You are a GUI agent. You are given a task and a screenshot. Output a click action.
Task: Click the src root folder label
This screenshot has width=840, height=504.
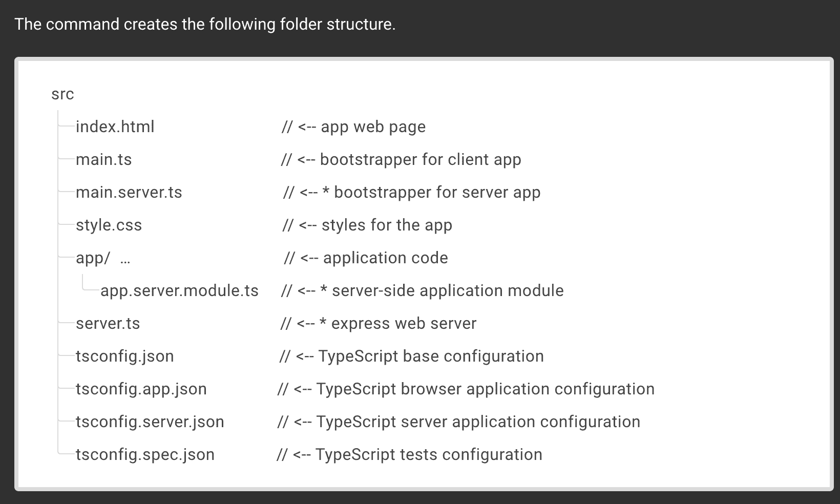(62, 94)
